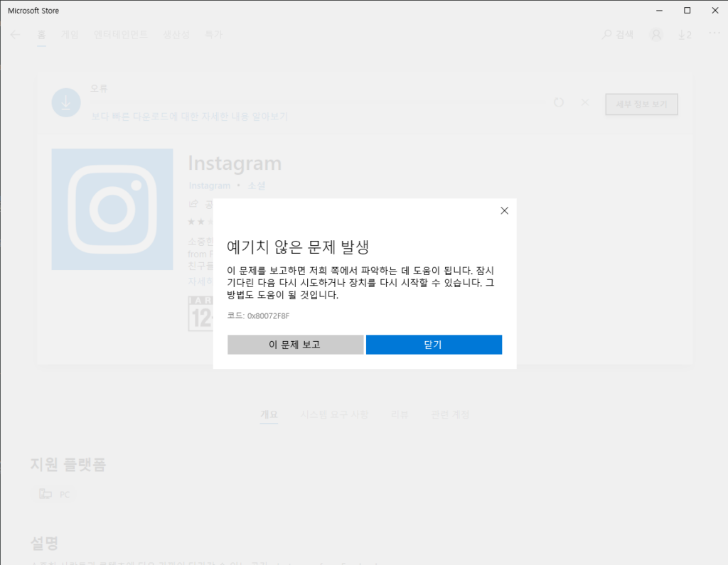Click the PC platform icon
Image resolution: width=728 pixels, height=565 pixels.
pos(45,494)
